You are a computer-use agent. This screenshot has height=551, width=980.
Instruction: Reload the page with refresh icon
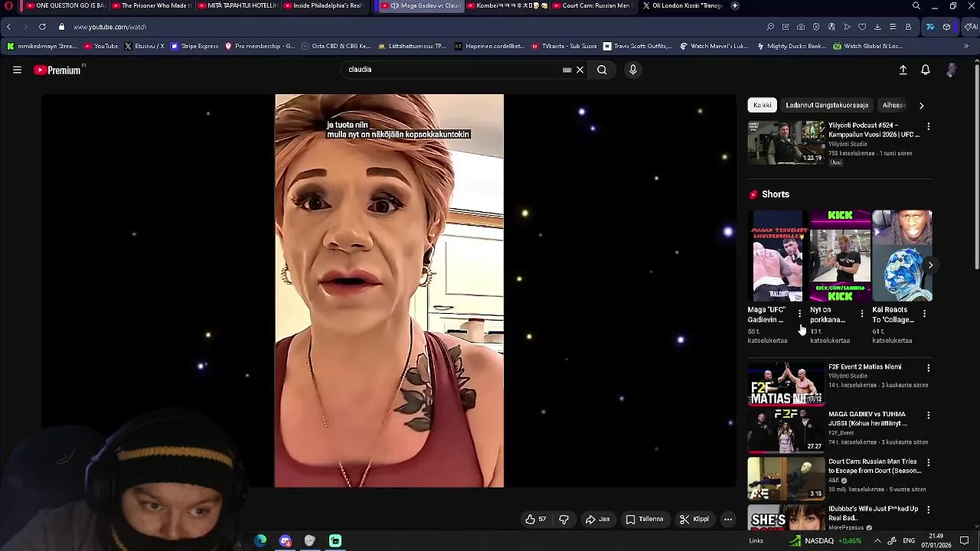click(x=42, y=27)
